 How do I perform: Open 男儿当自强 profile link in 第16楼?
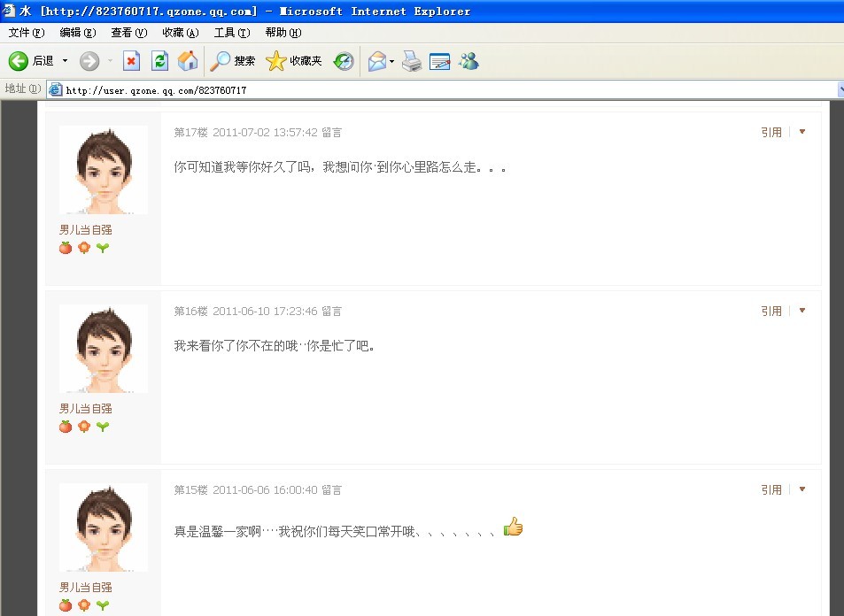pos(86,408)
